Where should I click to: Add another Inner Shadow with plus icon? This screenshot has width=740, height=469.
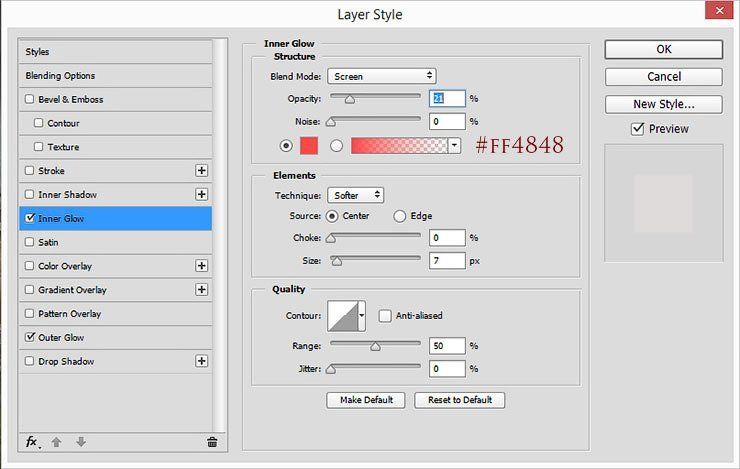click(x=202, y=194)
